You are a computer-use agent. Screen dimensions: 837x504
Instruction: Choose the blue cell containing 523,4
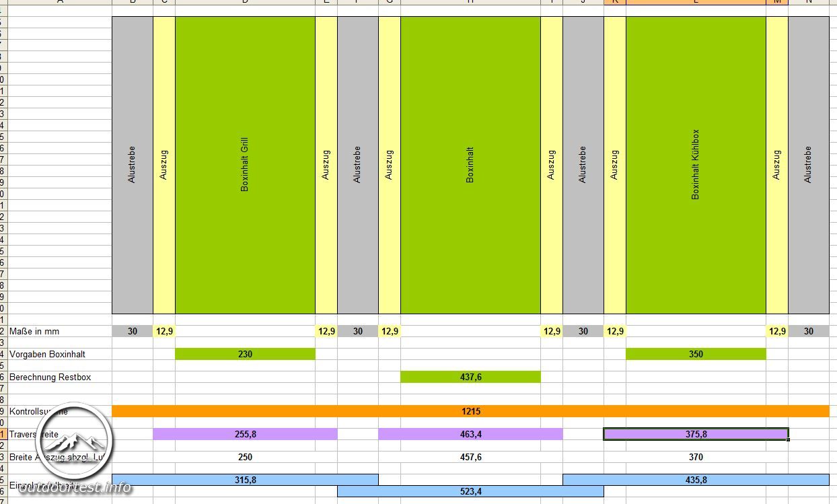click(x=470, y=491)
